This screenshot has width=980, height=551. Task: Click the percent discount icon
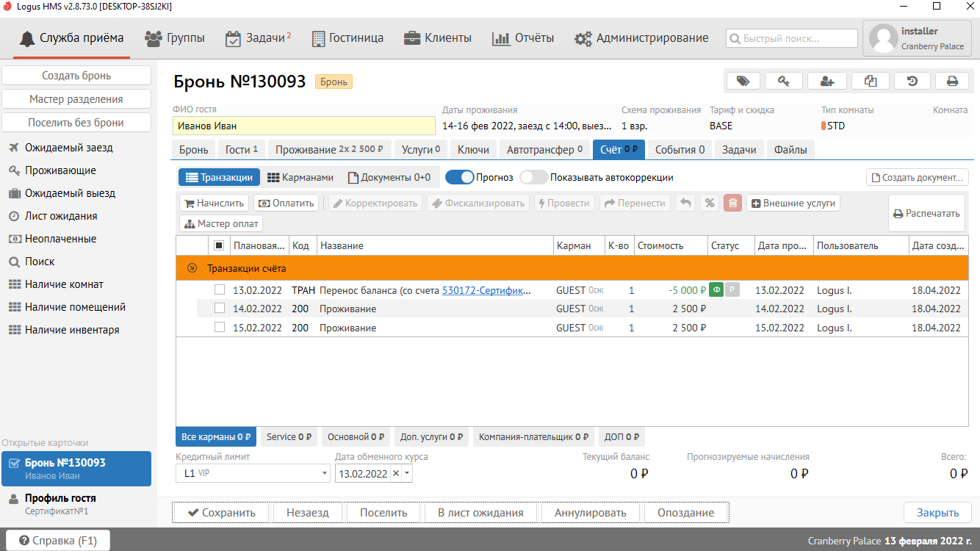pos(709,204)
